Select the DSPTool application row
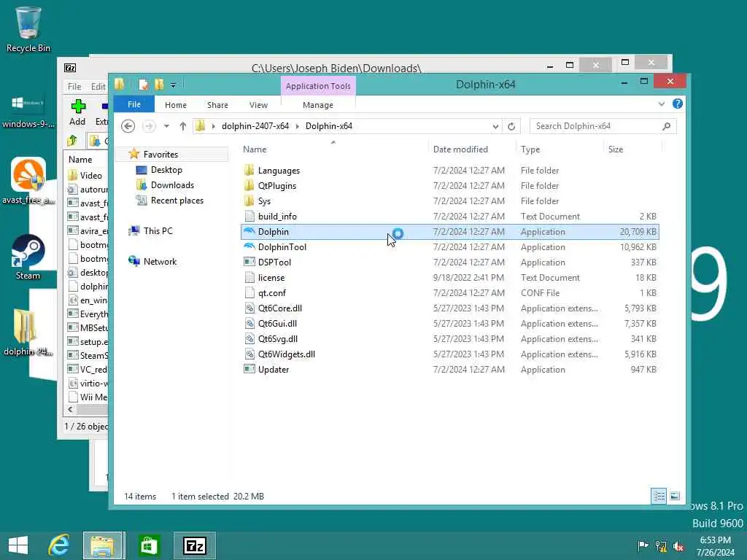This screenshot has width=747, height=560. [449, 262]
